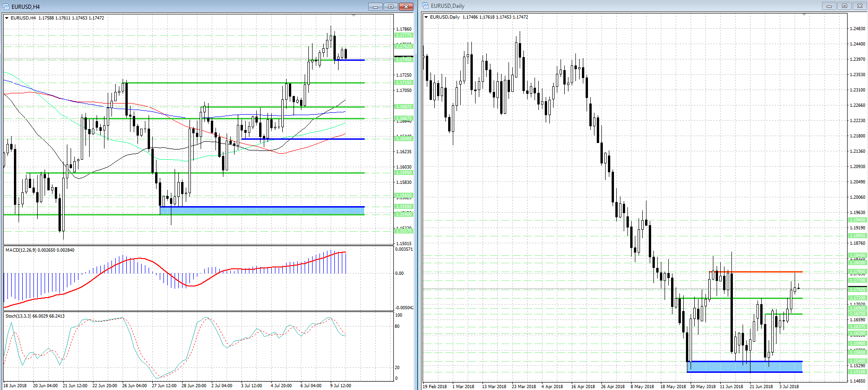
Task: Click the 1.15500 level label in H4 chart
Action: click(x=404, y=207)
